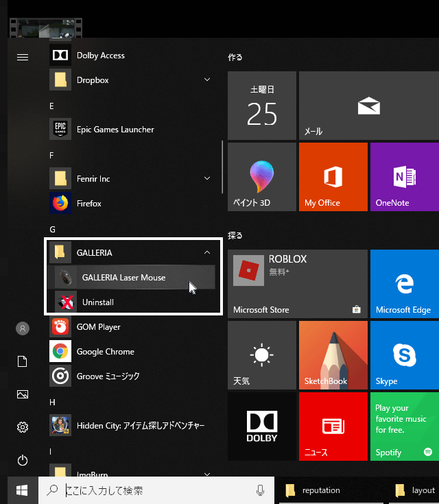Open the My Office tile

pos(333,177)
